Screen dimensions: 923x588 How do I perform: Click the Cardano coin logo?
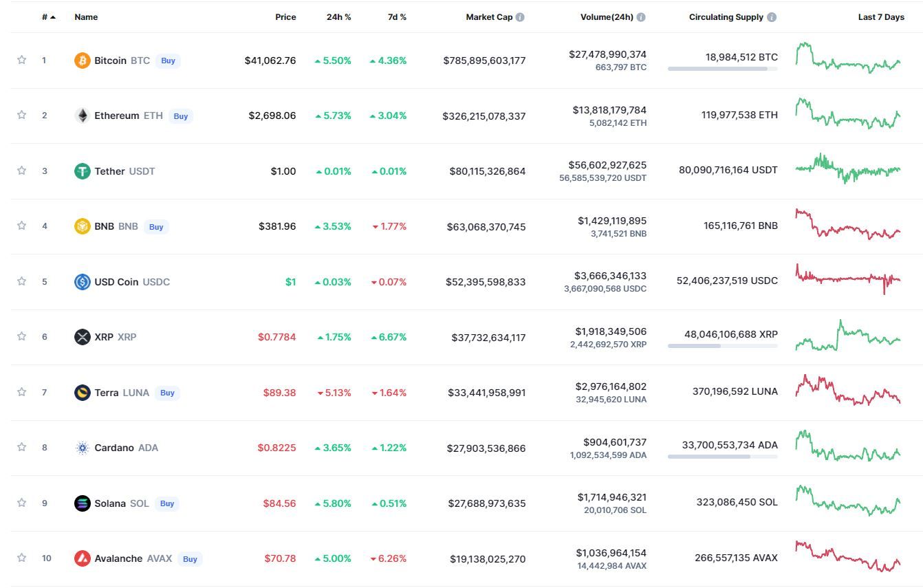(83, 448)
